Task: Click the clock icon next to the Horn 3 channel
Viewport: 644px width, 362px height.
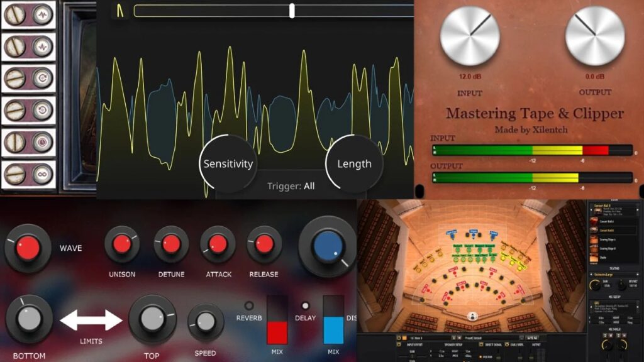Action: [398, 337]
